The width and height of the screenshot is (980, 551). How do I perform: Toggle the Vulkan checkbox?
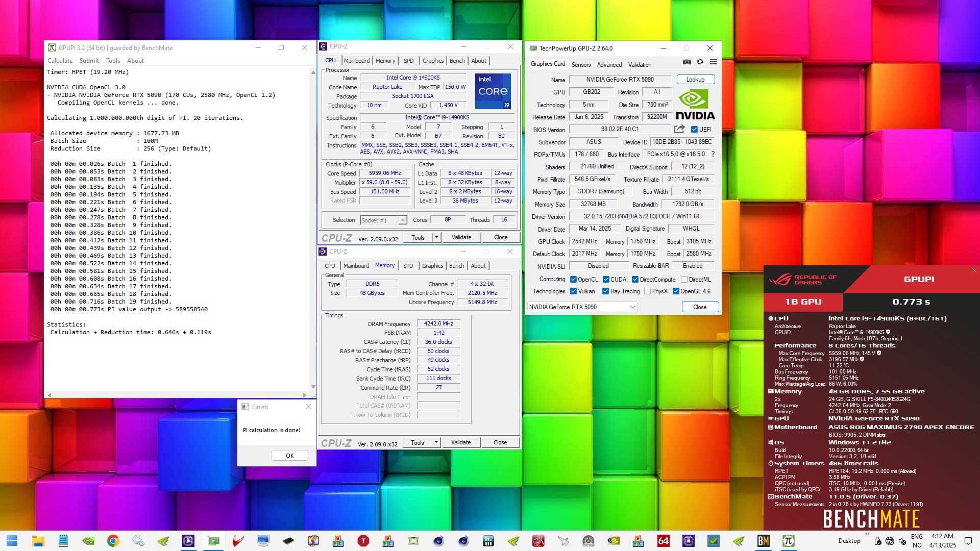[574, 291]
